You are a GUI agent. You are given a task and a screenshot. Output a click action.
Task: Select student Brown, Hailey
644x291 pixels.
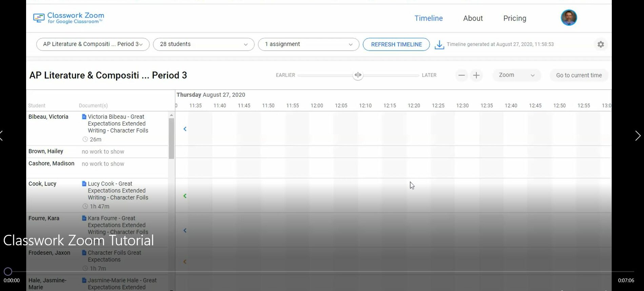point(46,151)
